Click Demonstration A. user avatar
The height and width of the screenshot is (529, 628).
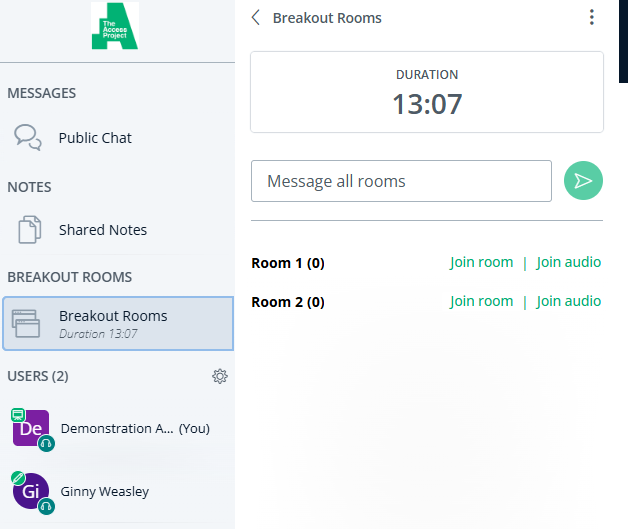[x=31, y=428]
